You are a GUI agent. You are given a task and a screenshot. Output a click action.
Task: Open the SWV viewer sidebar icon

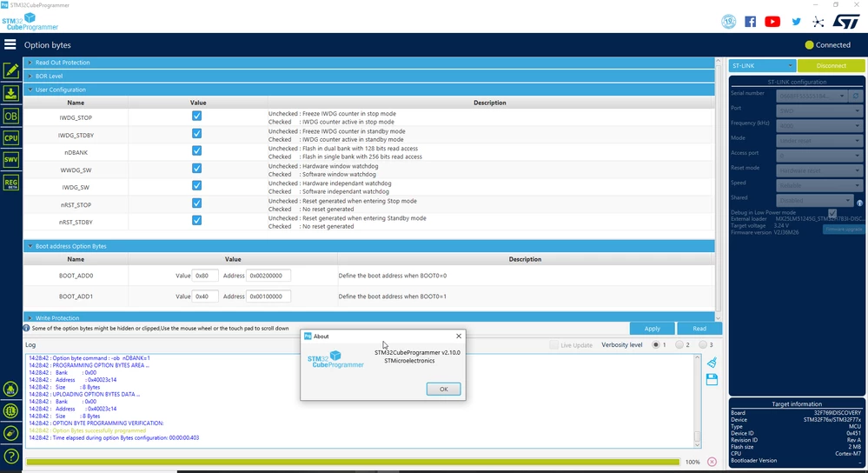(x=11, y=160)
